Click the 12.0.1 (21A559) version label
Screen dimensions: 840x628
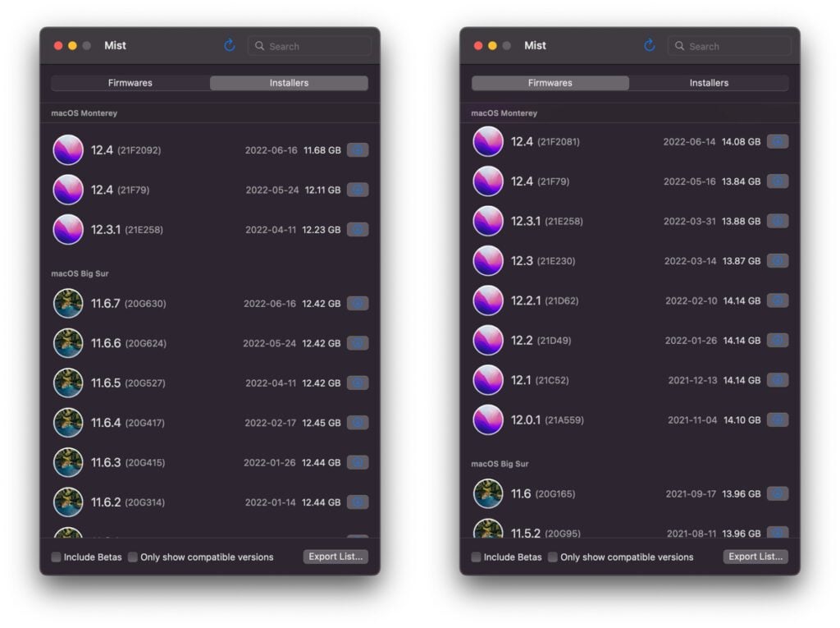(547, 419)
